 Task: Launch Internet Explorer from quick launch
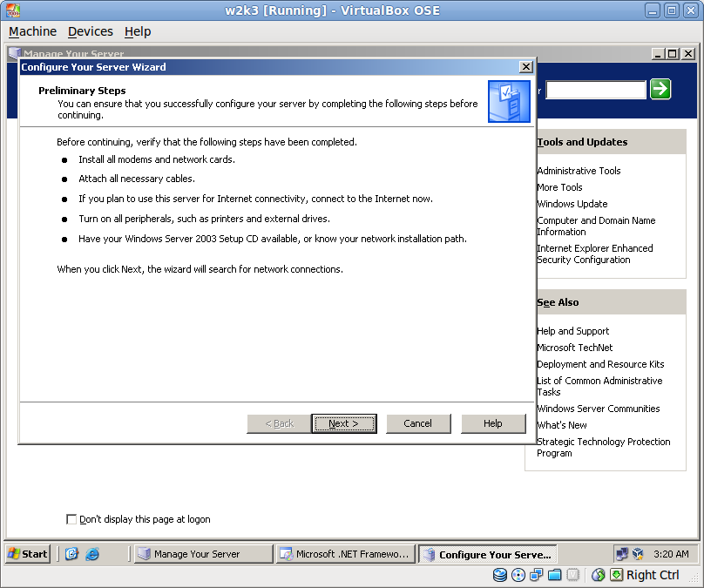coord(92,554)
